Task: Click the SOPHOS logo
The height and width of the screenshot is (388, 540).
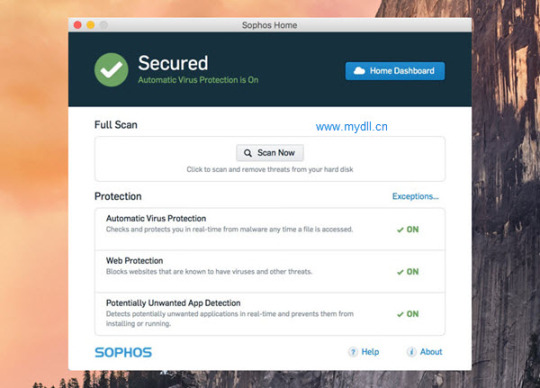Action: pos(123,352)
